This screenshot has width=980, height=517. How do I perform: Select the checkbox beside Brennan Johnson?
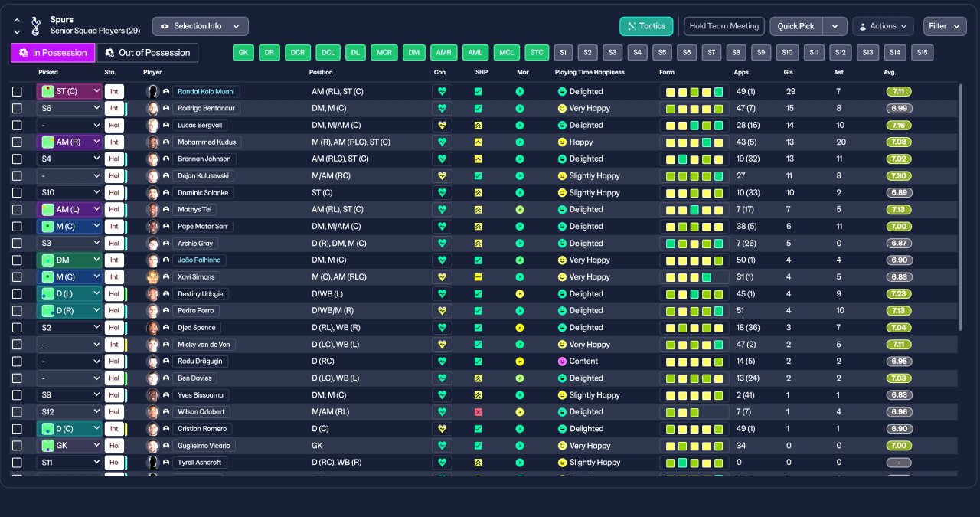click(17, 159)
